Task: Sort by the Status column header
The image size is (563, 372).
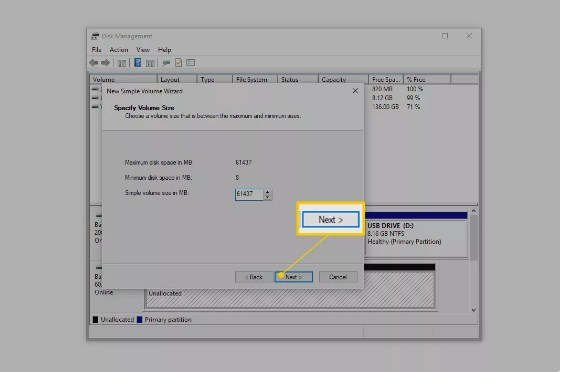Action: [298, 79]
